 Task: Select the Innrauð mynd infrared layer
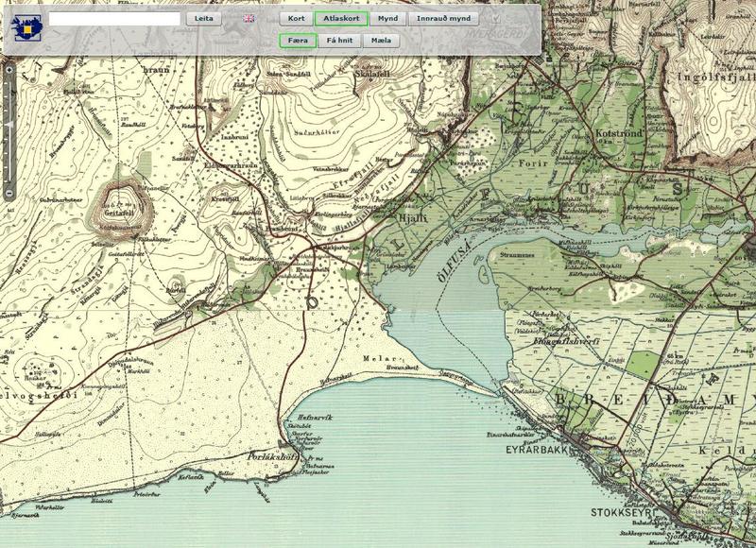(x=443, y=19)
